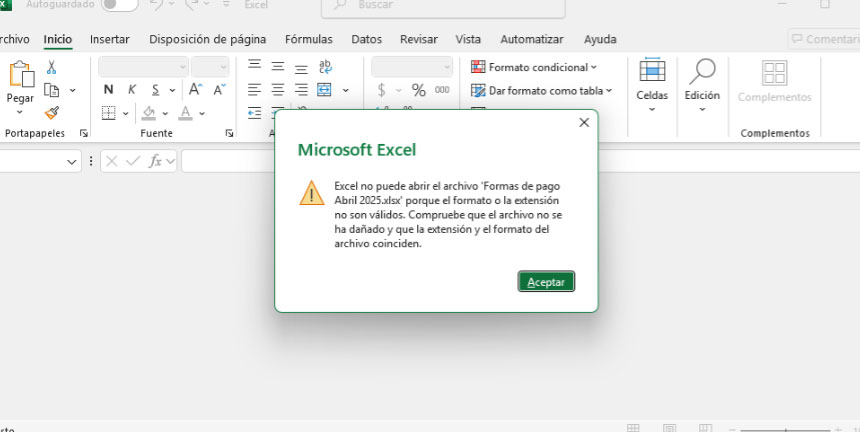Apply thousands separator 000 icon
This screenshot has height=432, width=860.
(442, 90)
